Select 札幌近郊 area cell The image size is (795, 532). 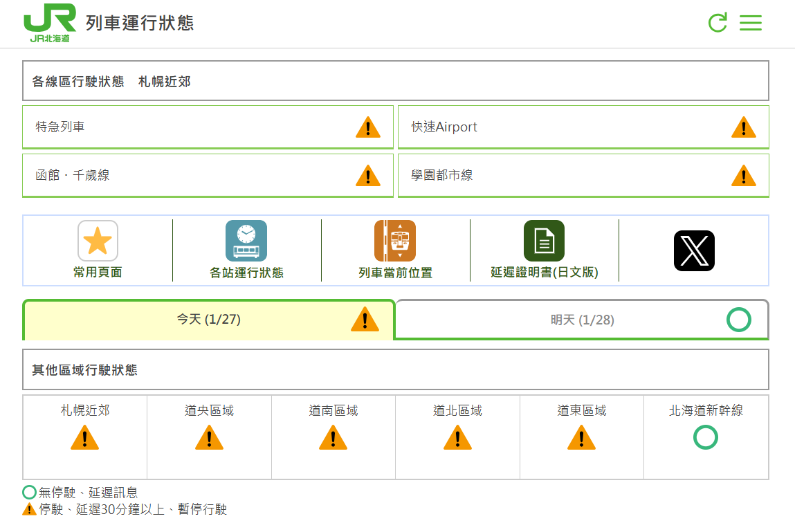[85, 437]
